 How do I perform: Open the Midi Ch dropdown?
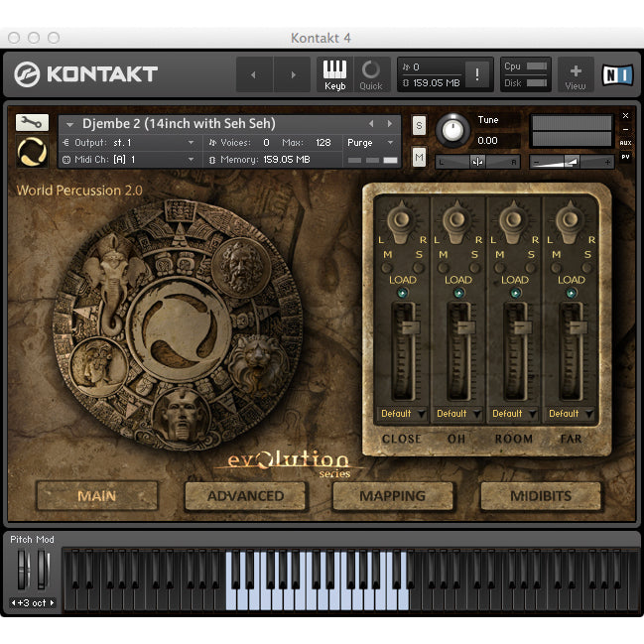coord(191,160)
